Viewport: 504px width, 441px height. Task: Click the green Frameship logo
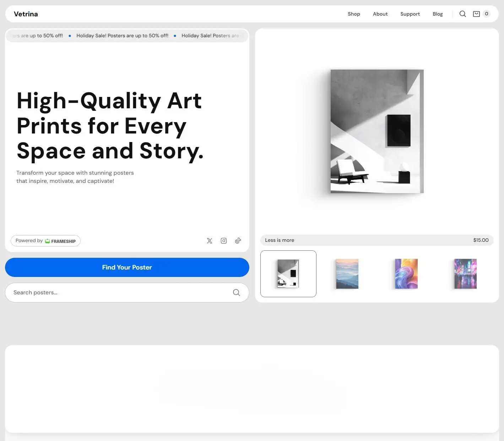tap(48, 241)
